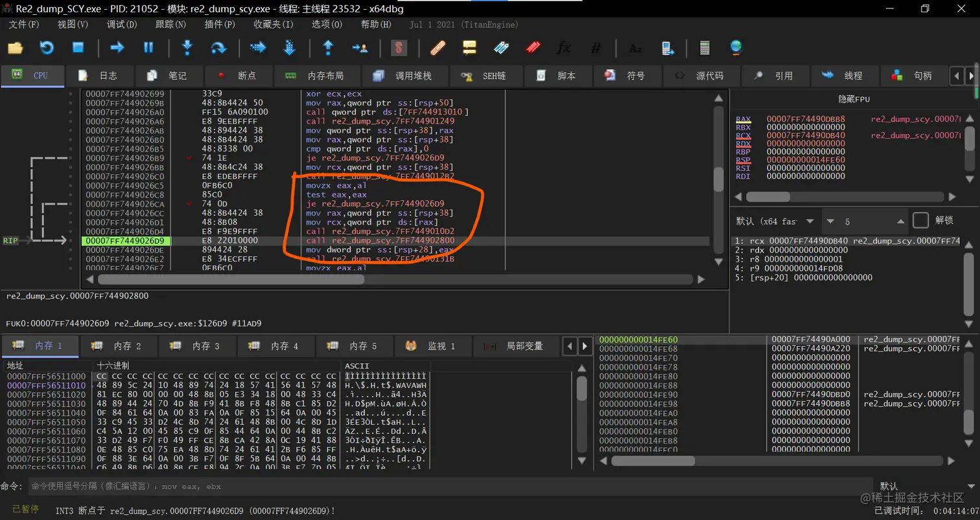
Task: Step over with the curved arrow icon
Action: click(218, 47)
